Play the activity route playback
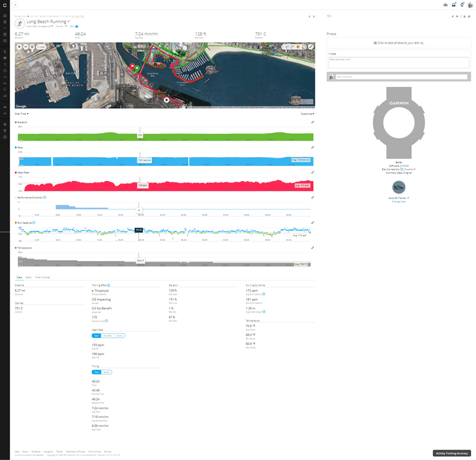Image resolution: width=476 pixels, height=460 pixels. [x=166, y=100]
